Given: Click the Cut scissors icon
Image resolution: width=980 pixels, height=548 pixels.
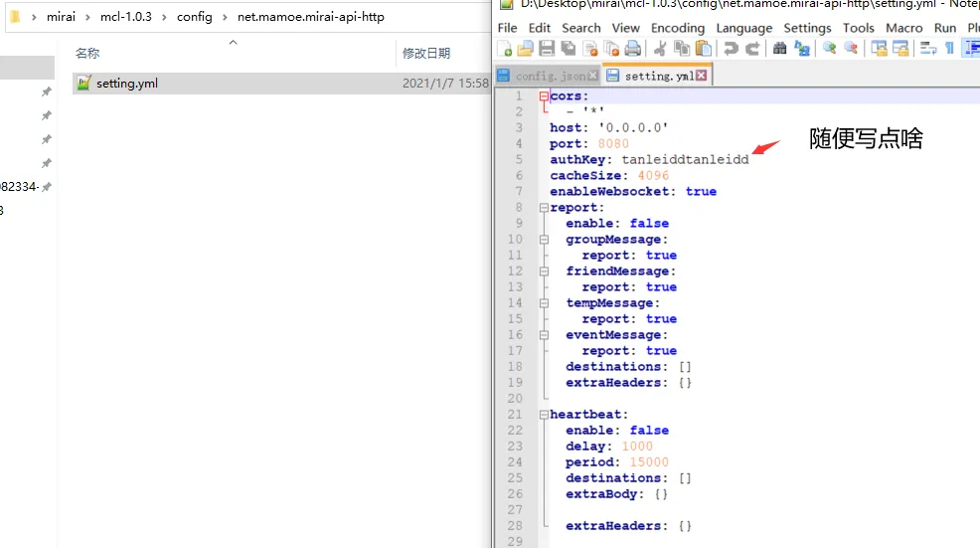Looking at the screenshot, I should (x=659, y=48).
